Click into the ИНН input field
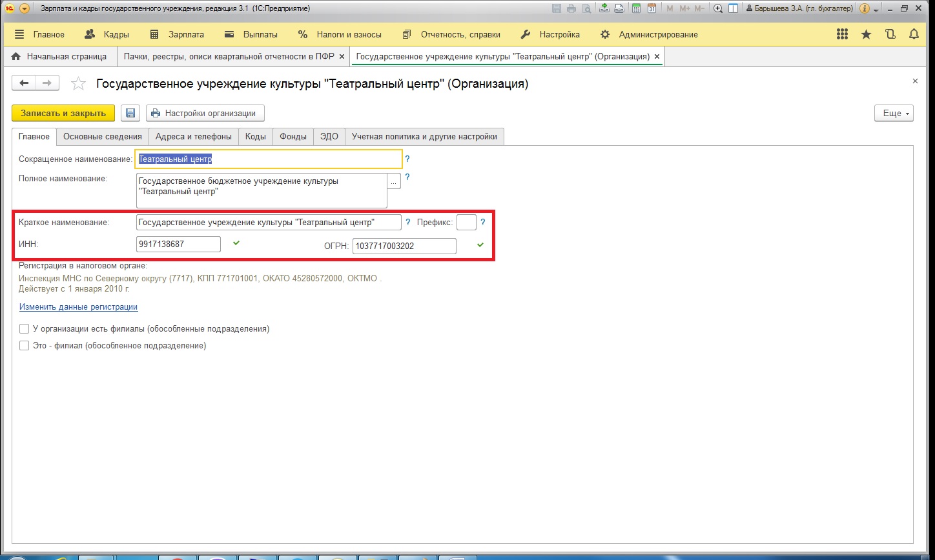This screenshot has height=560, width=935. pyautogui.click(x=178, y=245)
